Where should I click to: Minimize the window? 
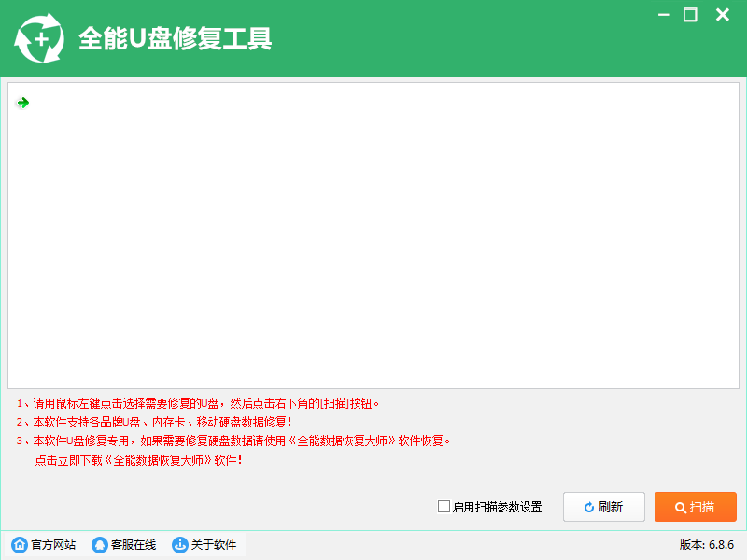click(x=664, y=15)
